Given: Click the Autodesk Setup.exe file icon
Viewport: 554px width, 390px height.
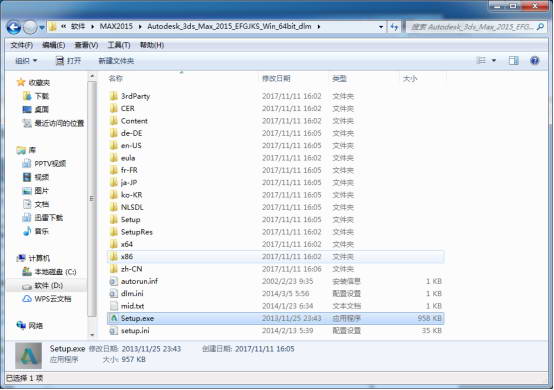Looking at the screenshot, I should [113, 318].
